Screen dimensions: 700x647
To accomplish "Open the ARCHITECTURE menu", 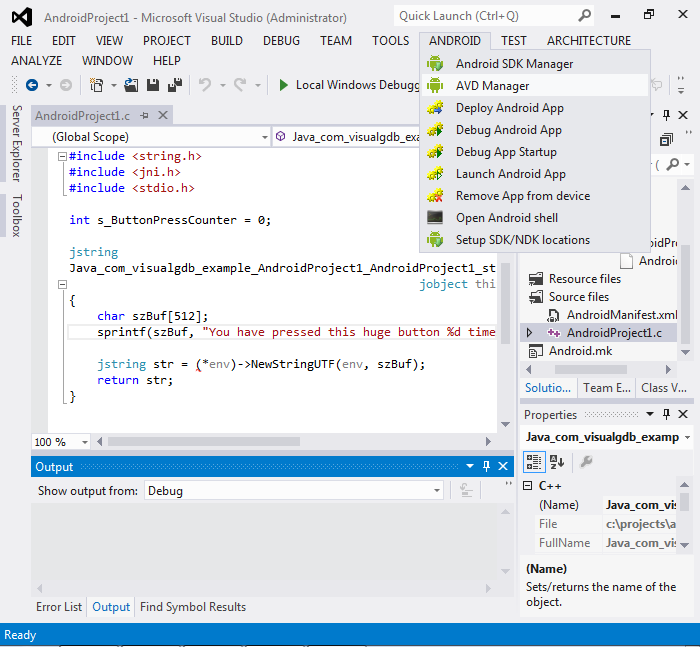I will [589, 41].
